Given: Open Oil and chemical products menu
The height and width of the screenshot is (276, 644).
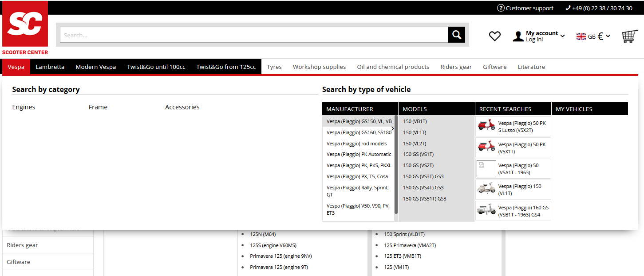Looking at the screenshot, I should 393,67.
